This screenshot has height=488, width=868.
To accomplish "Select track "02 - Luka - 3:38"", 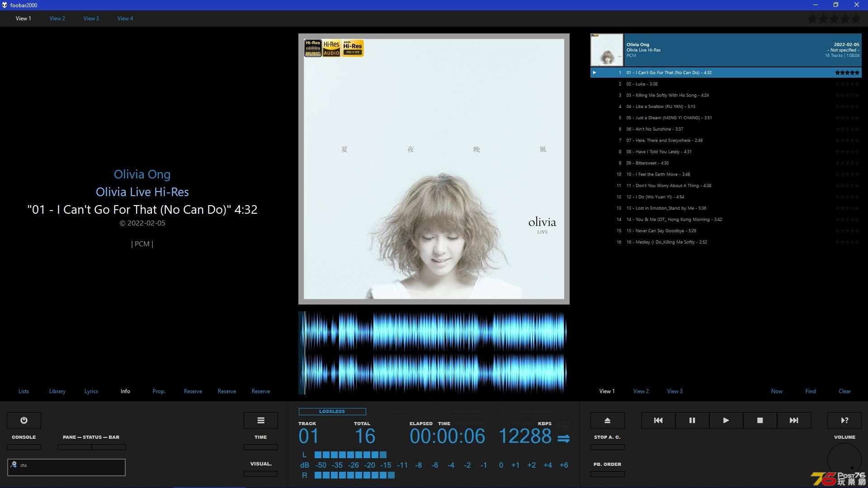I will [726, 84].
